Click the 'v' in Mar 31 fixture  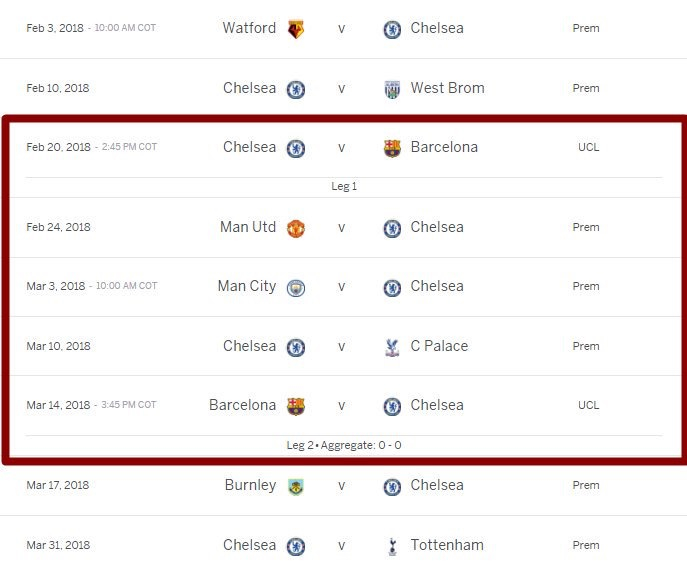[x=341, y=546]
